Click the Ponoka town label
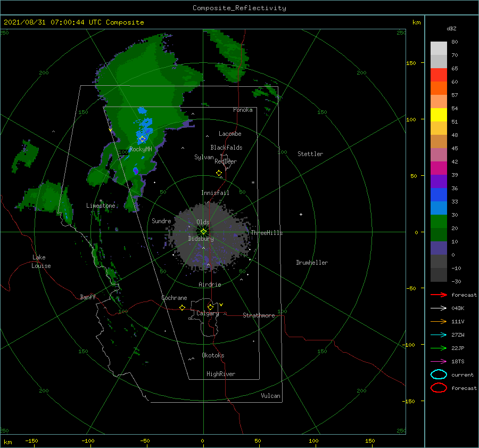This screenshot has width=479, height=448. tap(243, 110)
